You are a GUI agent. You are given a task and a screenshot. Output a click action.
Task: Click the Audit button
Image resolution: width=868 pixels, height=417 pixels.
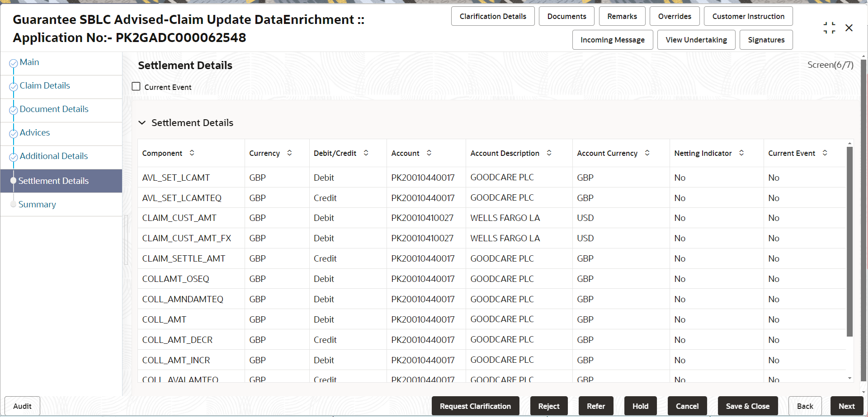(22, 406)
